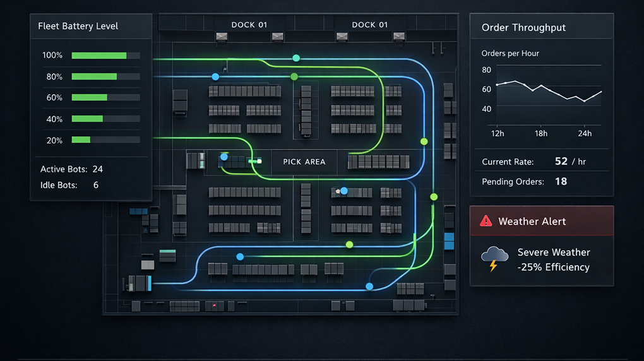This screenshot has height=361, width=644.
Task: Click the red marker at the map bottom
Action: tap(215, 306)
